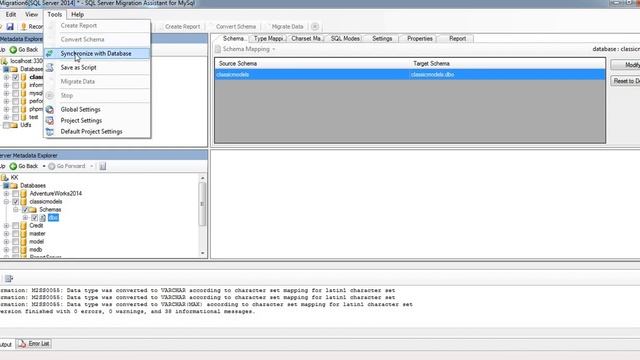Open the Schema Mapping dropdown arrow
Image resolution: width=640 pixels, height=360 pixels.
pos(273,49)
